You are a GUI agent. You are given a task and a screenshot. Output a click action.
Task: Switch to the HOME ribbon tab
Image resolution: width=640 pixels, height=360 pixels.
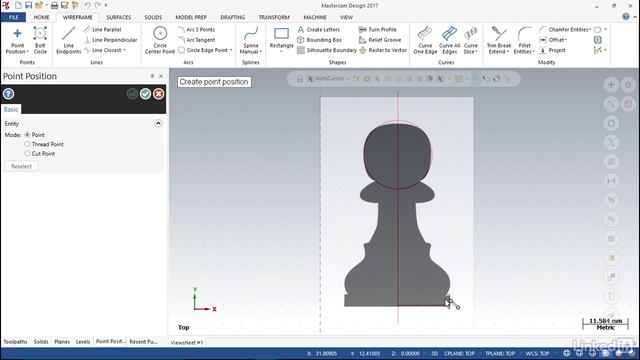(x=41, y=17)
